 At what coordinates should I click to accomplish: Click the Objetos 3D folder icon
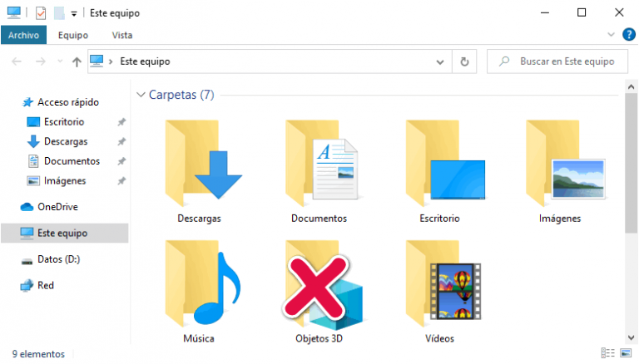coord(319,285)
